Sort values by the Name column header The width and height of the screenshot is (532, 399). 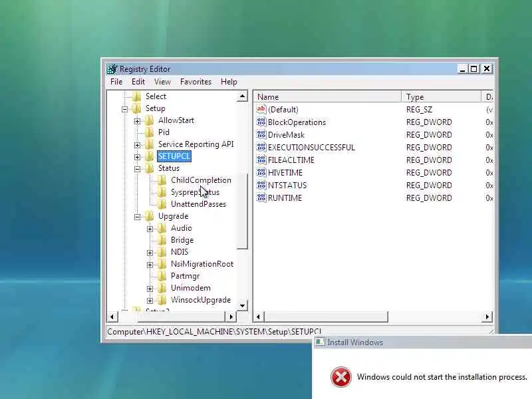click(327, 96)
